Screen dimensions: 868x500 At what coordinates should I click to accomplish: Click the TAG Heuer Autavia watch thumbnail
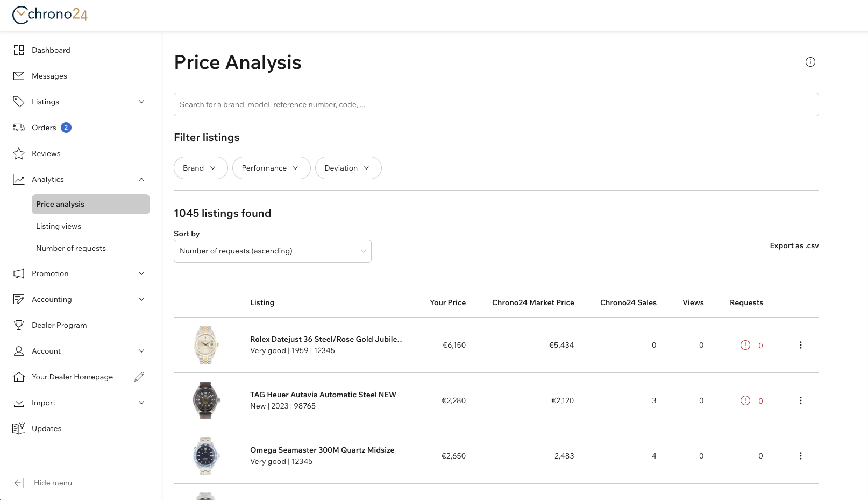(x=206, y=400)
